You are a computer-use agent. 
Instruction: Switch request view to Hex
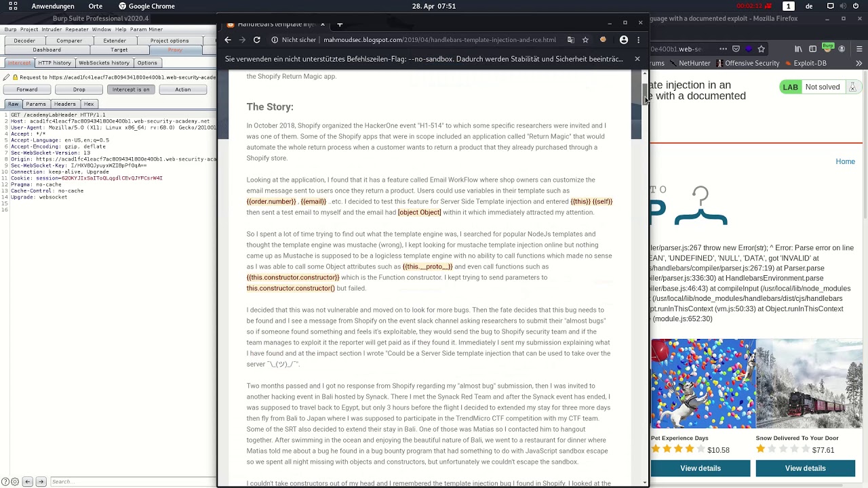pyautogui.click(x=89, y=104)
